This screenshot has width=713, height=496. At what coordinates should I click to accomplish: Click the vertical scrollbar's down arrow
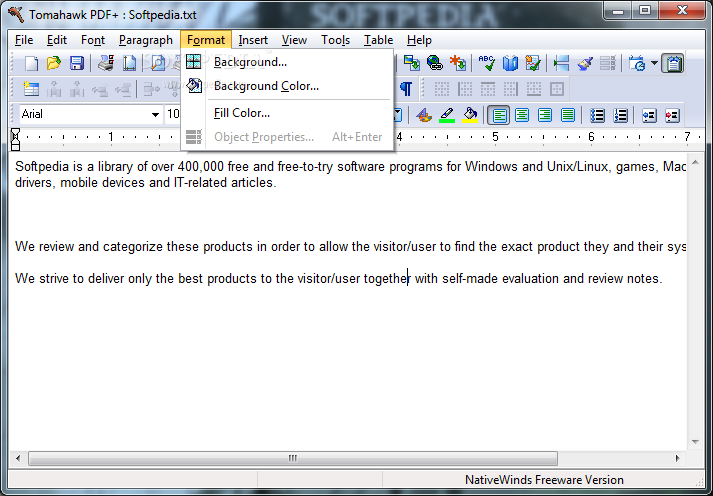pos(695,441)
